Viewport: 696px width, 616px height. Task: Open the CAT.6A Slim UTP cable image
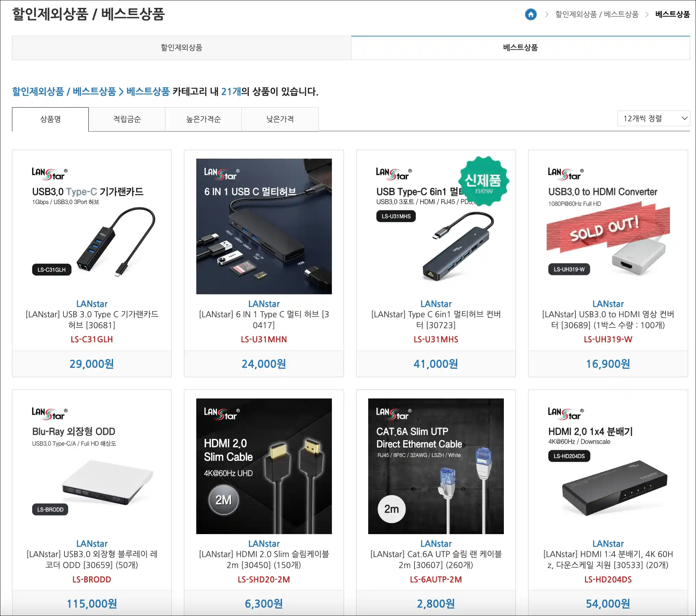436,466
